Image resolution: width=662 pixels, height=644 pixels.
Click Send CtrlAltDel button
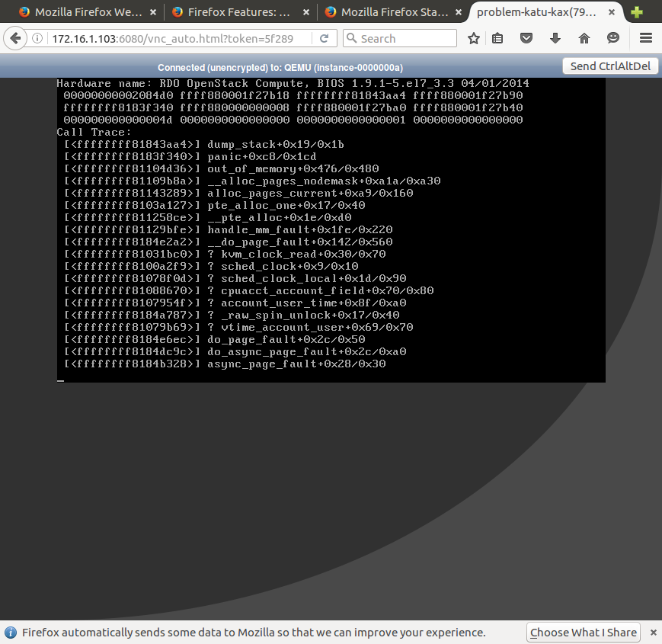pos(610,66)
